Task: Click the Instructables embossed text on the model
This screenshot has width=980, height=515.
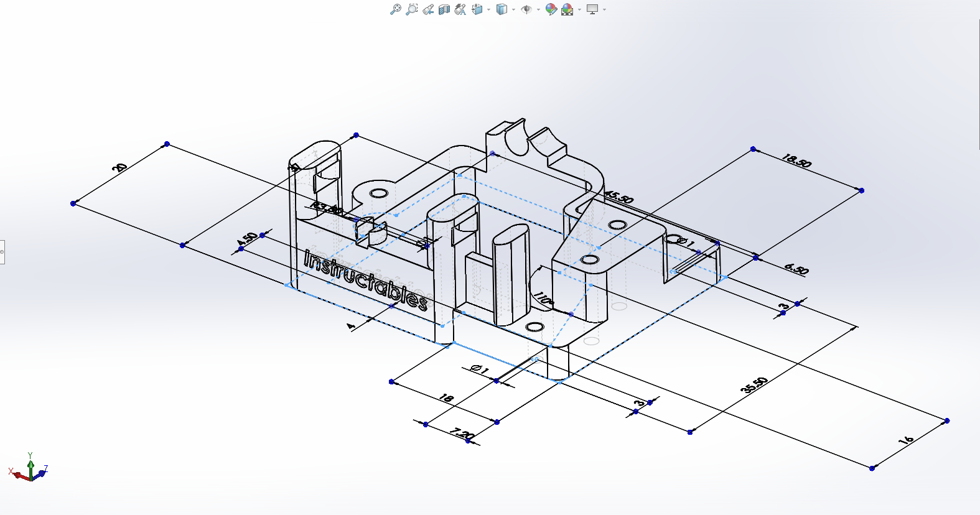Action: pyautogui.click(x=366, y=280)
